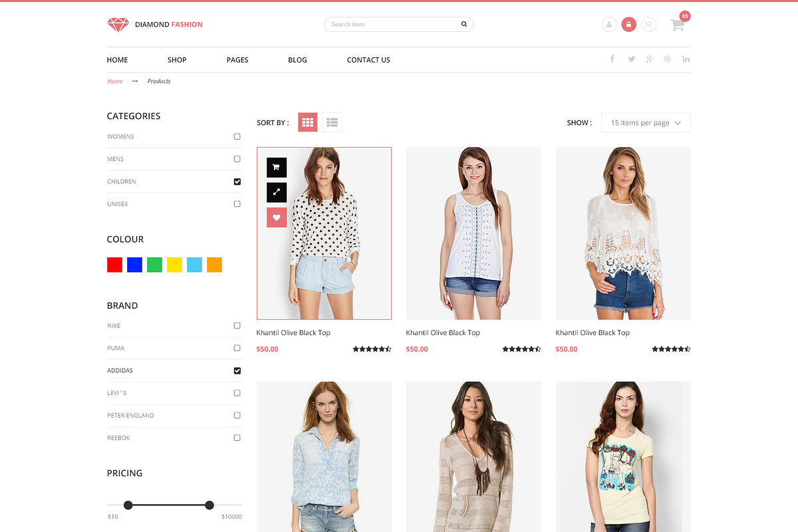Add first product to cart icon
Image resolution: width=798 pixels, height=532 pixels.
[277, 168]
